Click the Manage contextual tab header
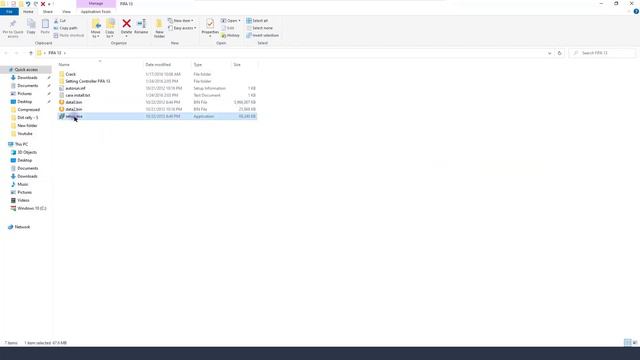This screenshot has height=360, width=640. click(96, 4)
